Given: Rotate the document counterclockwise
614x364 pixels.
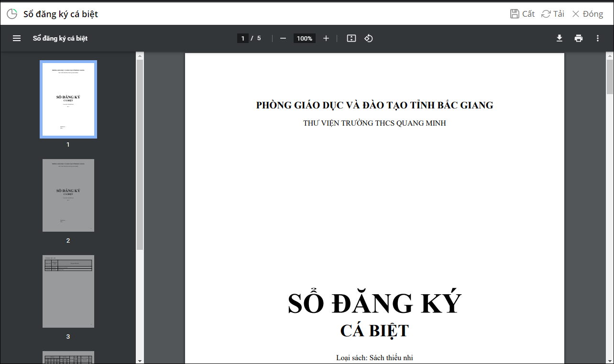Looking at the screenshot, I should point(368,38).
